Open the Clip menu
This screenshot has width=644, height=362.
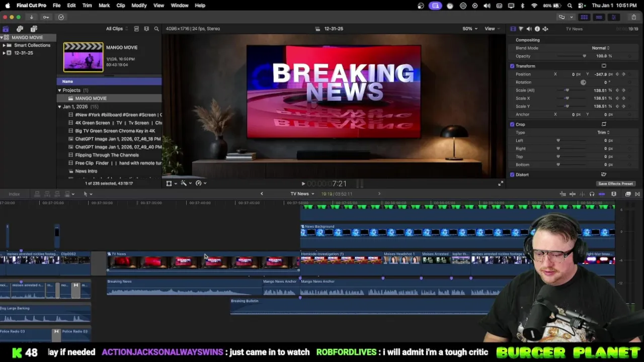click(x=121, y=6)
